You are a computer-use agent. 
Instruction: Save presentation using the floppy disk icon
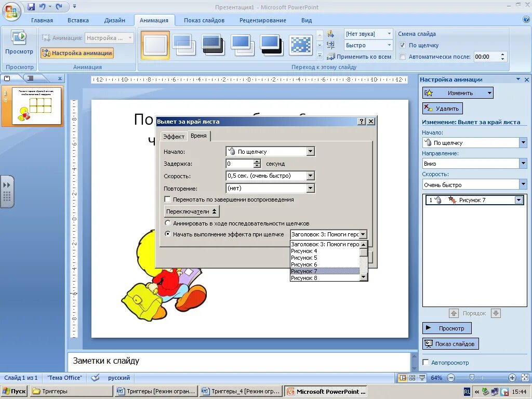click(31, 6)
